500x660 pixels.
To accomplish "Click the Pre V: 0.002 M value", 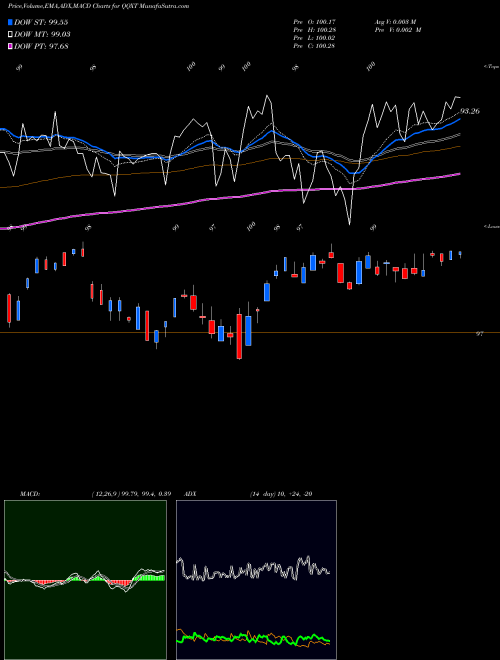I will pyautogui.click(x=398, y=30).
